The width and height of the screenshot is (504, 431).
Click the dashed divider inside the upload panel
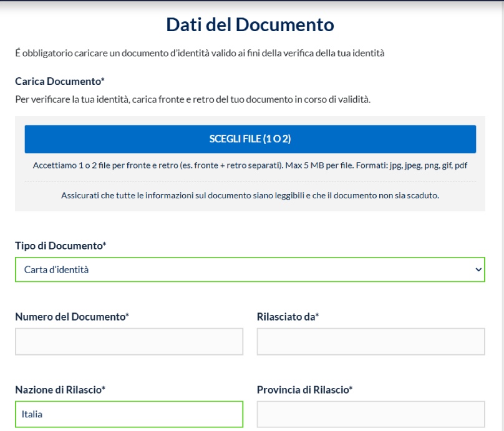pos(250,182)
